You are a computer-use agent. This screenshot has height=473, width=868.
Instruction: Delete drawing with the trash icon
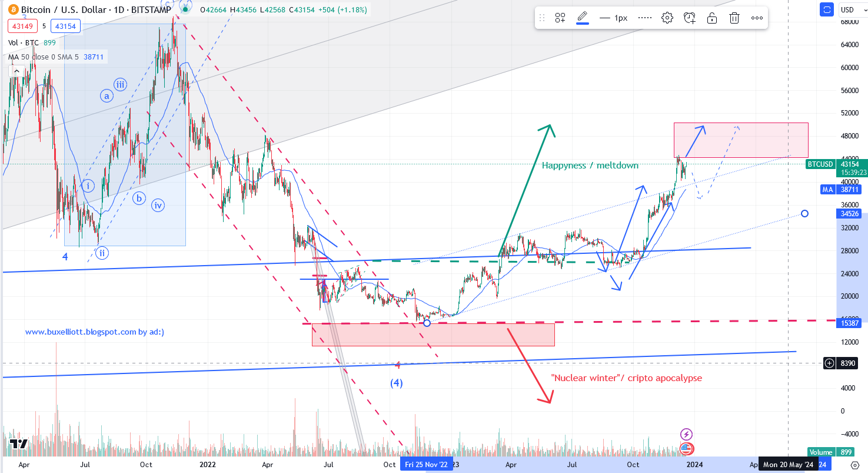(x=734, y=18)
